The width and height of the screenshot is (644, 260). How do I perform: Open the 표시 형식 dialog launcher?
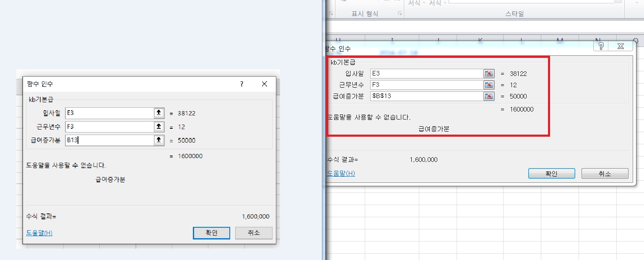tap(400, 14)
